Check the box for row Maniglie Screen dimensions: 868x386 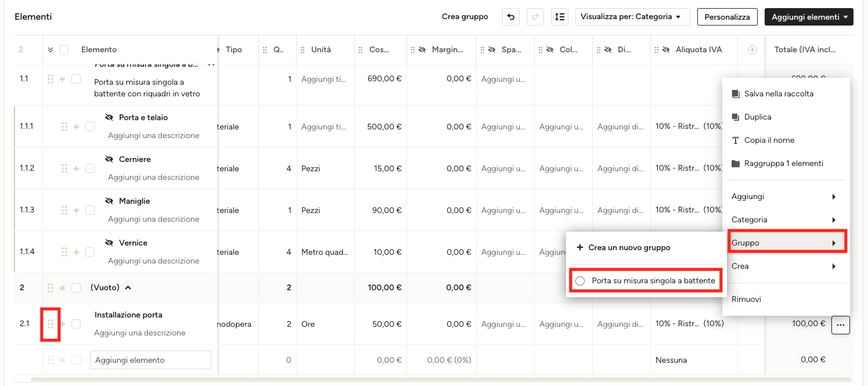point(90,210)
